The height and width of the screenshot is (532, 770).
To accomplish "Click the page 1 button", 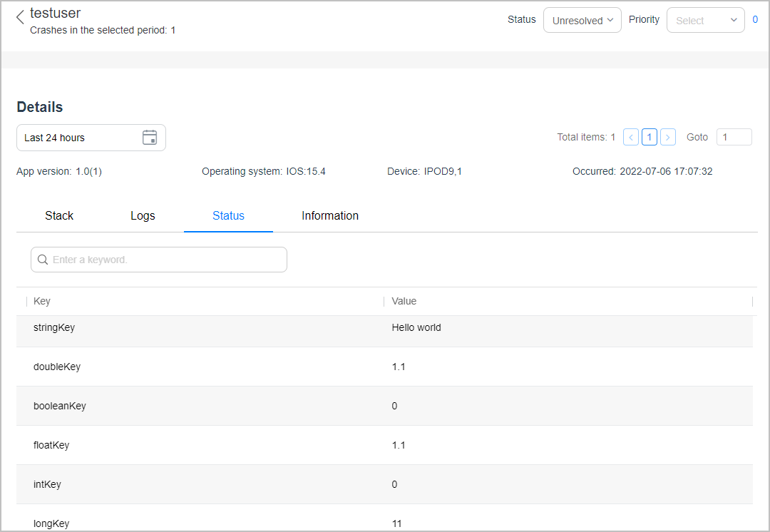I will (x=649, y=137).
